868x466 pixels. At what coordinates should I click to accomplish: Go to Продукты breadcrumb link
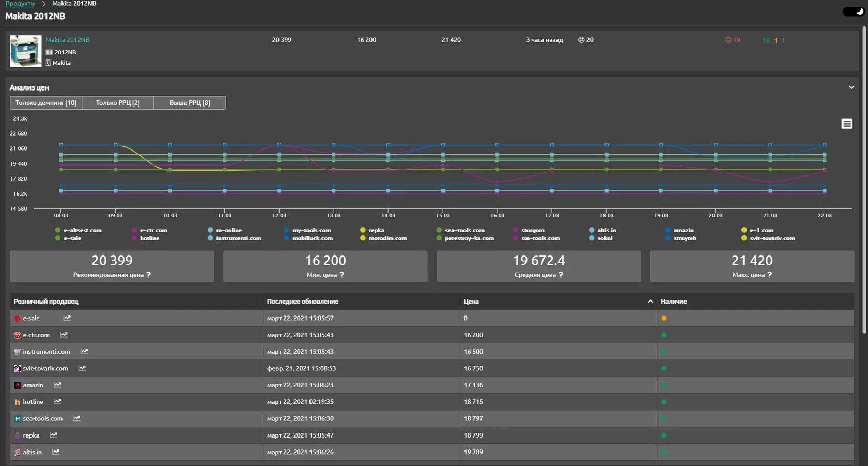pyautogui.click(x=20, y=4)
